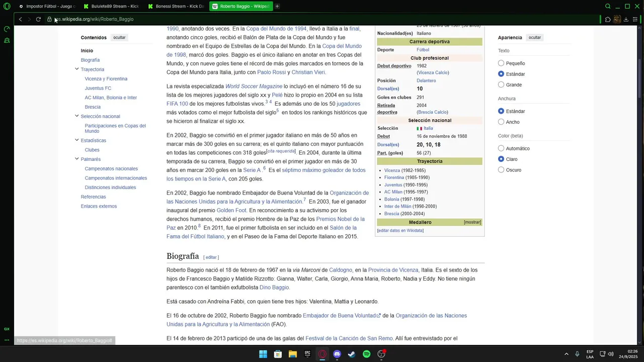Open the extensions cube icon

[608, 19]
